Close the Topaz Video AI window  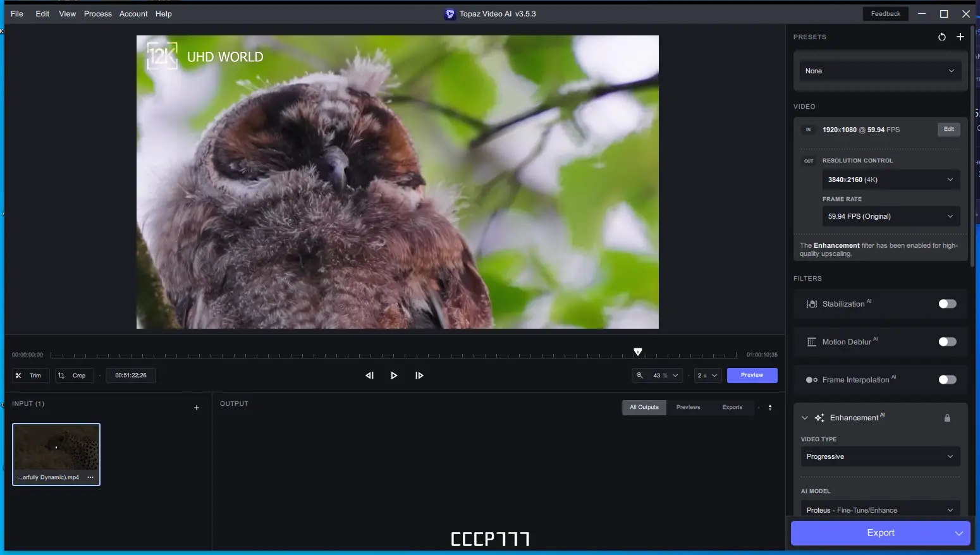click(966, 14)
